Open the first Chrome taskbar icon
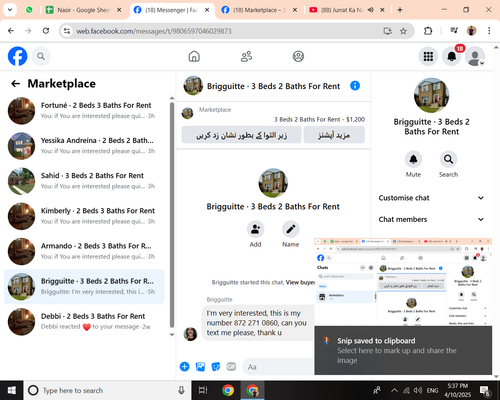Screen dimensions: 500x400 [x=228, y=390]
